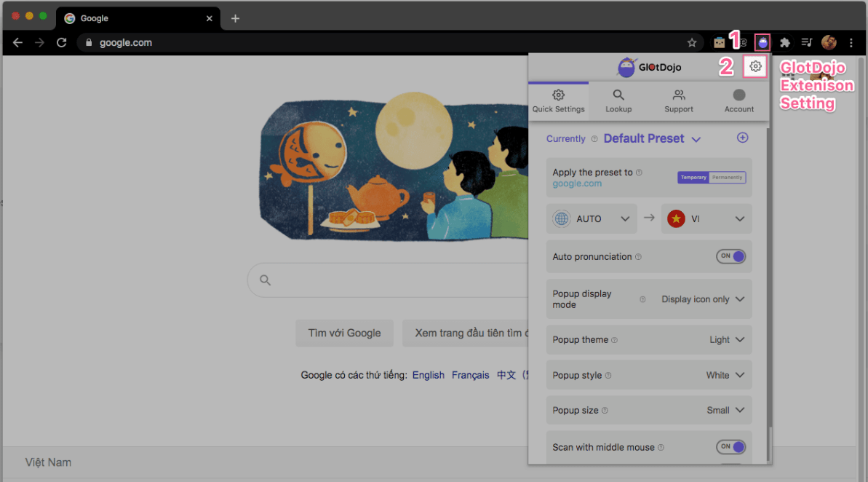
Task: Click the help icon beside Currently
Action: tap(594, 139)
